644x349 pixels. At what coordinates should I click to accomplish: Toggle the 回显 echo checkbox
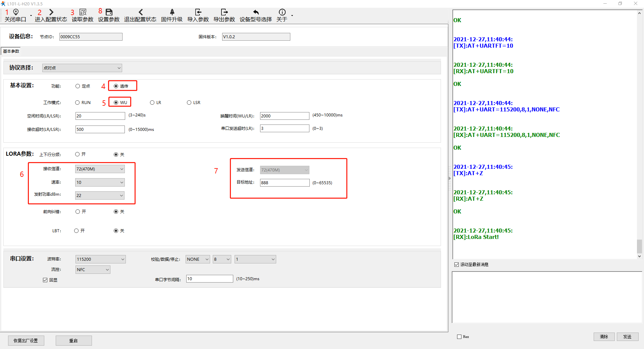[x=45, y=280]
